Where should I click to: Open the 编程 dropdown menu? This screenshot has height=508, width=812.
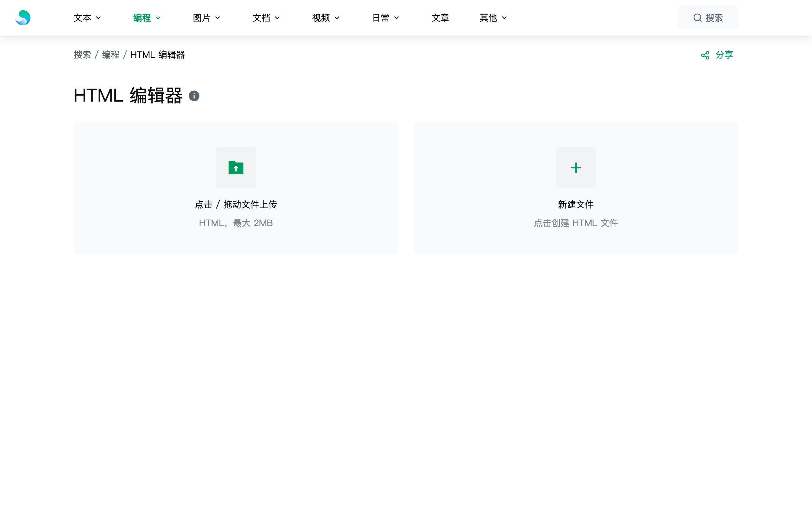coord(147,18)
